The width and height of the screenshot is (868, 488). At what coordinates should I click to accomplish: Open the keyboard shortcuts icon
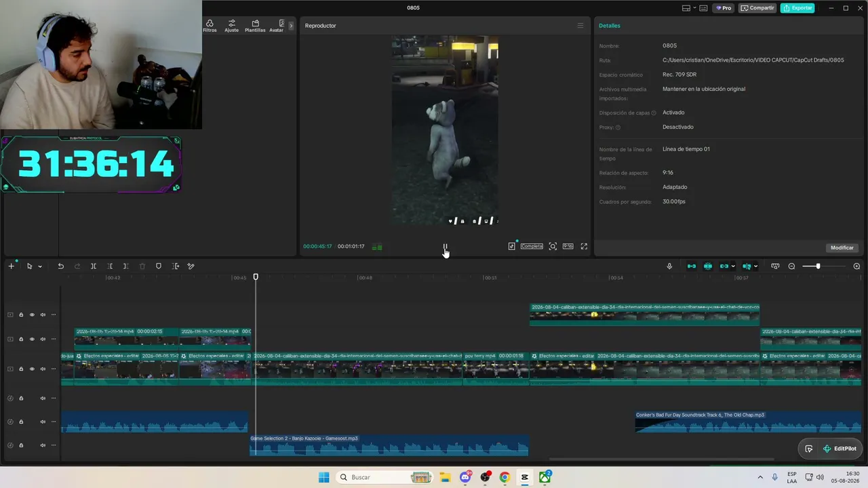coord(703,8)
